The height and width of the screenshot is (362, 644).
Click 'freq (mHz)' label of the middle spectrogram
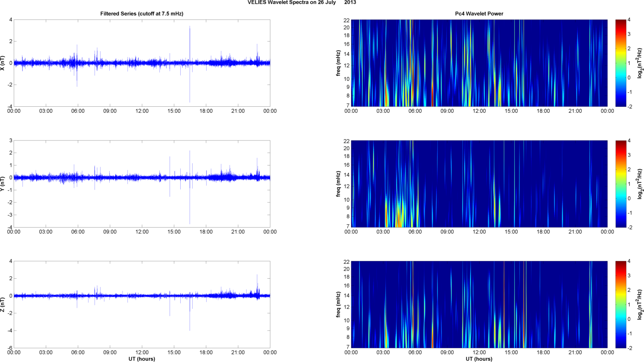(x=338, y=184)
